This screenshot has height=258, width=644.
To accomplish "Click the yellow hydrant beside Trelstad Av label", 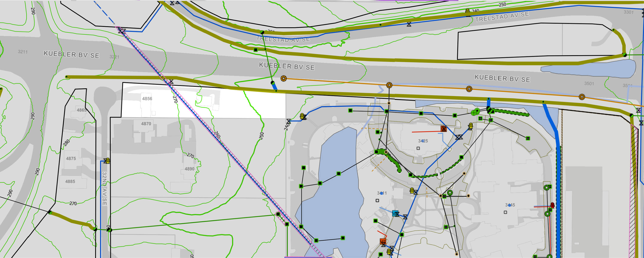I will click(x=468, y=11).
